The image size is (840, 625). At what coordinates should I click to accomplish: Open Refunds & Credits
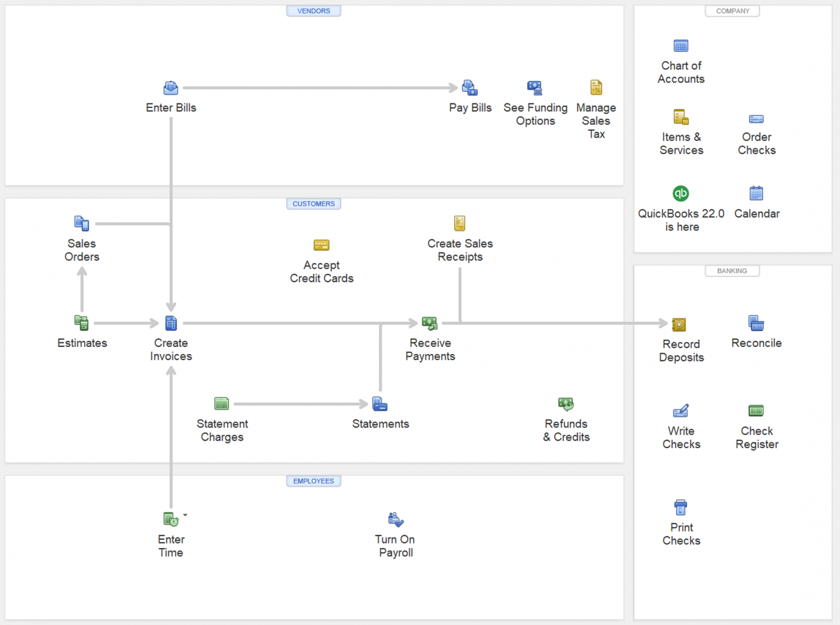pyautogui.click(x=566, y=403)
